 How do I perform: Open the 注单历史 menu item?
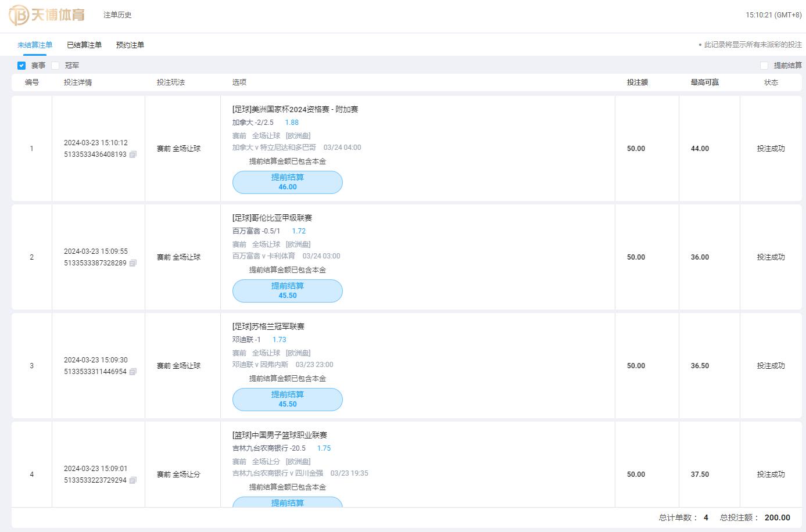[117, 15]
